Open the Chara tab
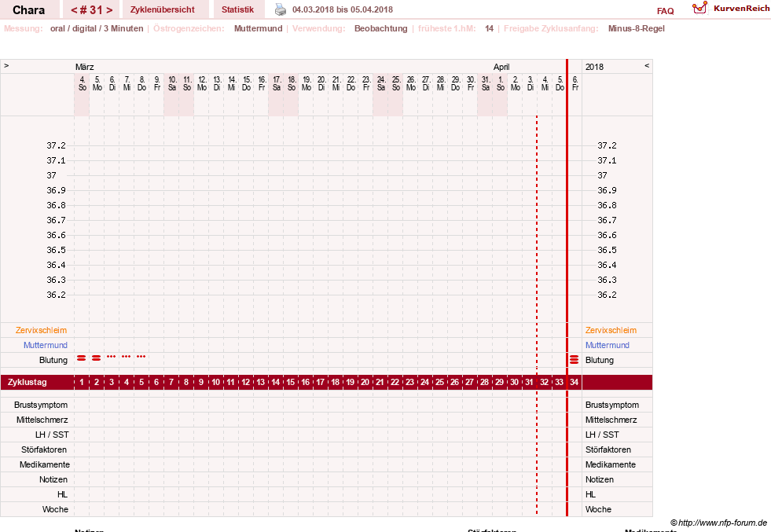771x532 pixels. coord(28,10)
